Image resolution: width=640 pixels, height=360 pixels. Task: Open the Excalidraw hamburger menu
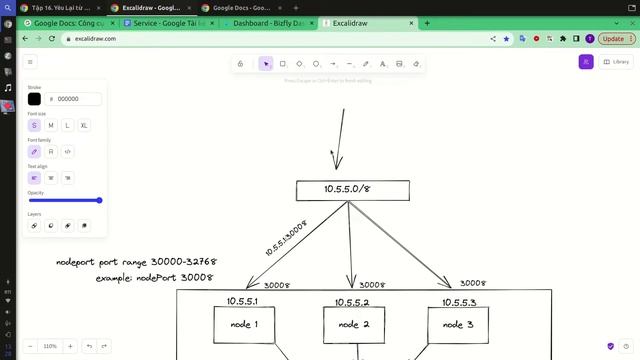pyautogui.click(x=30, y=62)
